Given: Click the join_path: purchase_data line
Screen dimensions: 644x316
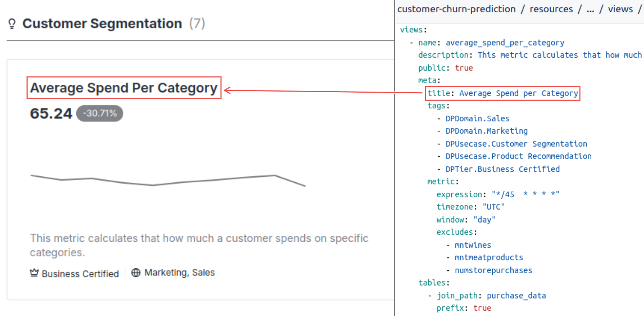Looking at the screenshot, I should (x=491, y=295).
